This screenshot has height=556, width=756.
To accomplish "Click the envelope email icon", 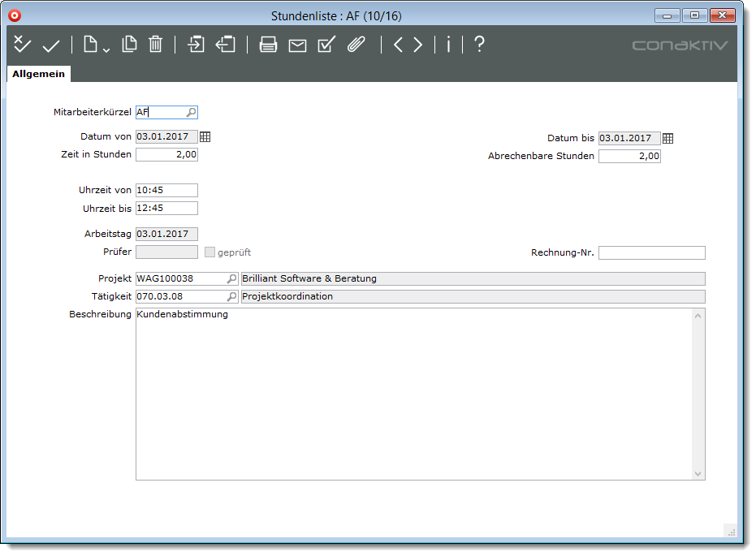I will pos(297,45).
